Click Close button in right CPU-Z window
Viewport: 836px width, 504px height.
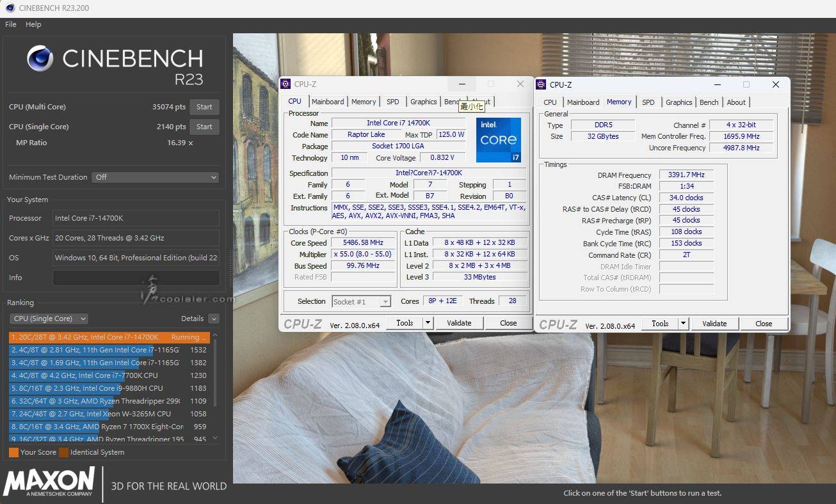764,324
